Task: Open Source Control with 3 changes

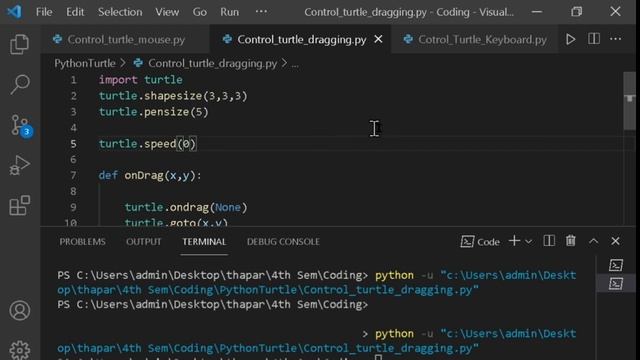Action: click(x=20, y=125)
